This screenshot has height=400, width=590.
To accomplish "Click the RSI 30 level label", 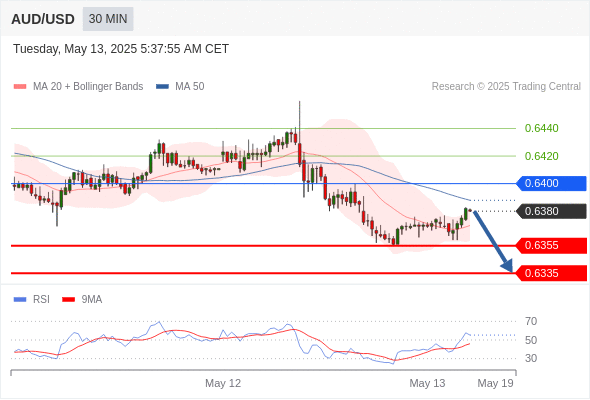I will point(531,358).
